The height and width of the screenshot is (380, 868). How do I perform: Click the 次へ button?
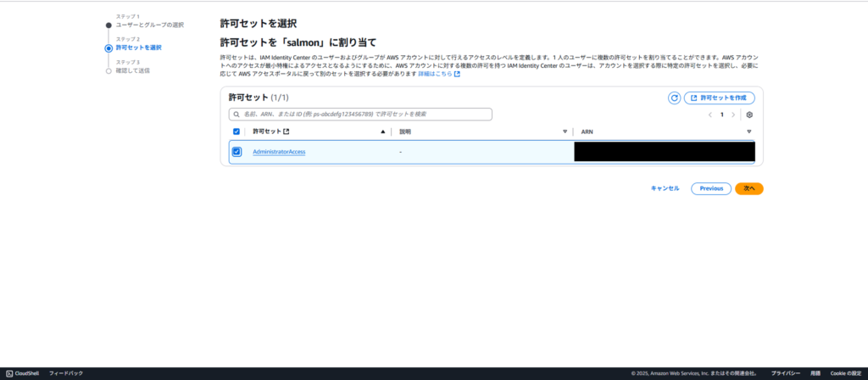coord(749,188)
